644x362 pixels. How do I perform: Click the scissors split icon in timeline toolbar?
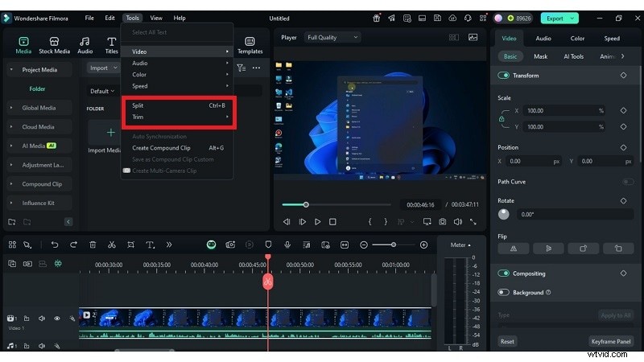coord(111,245)
